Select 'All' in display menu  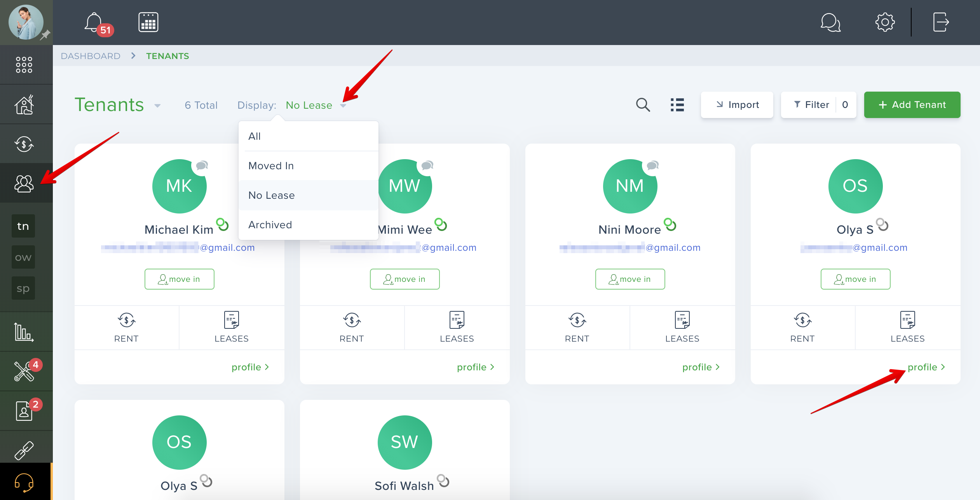point(309,136)
